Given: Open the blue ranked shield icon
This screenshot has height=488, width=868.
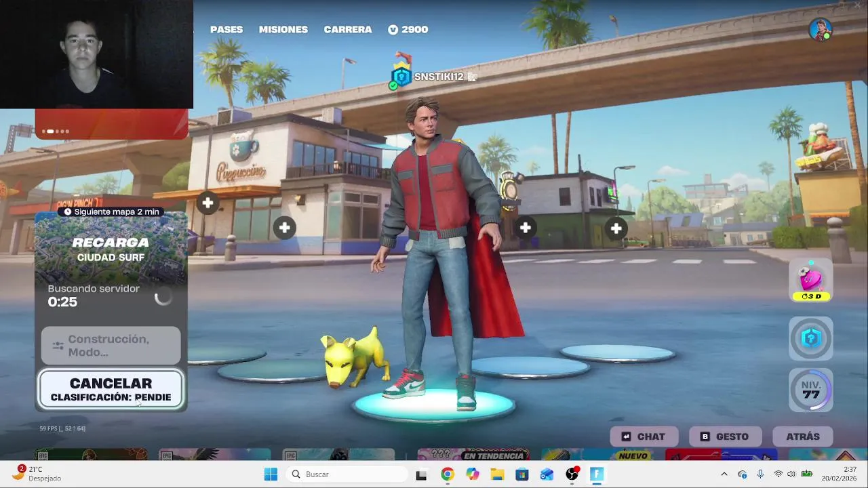Looking at the screenshot, I should point(811,338).
